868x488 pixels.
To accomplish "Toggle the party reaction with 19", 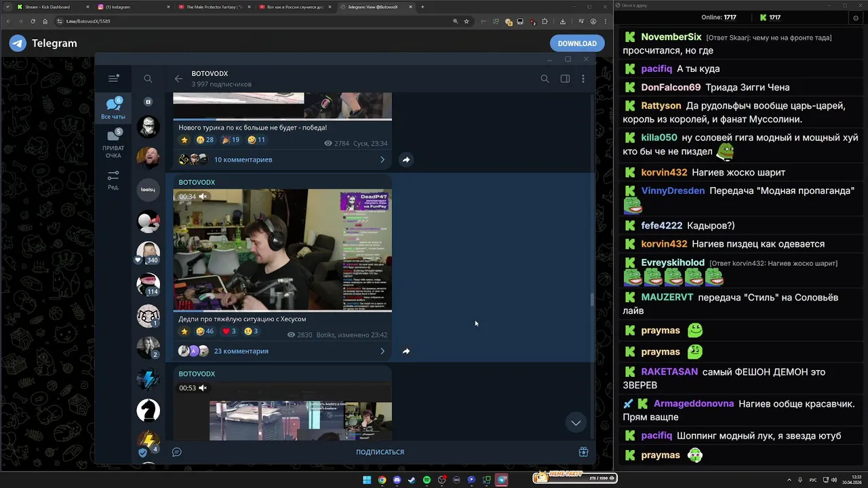I will pos(231,140).
